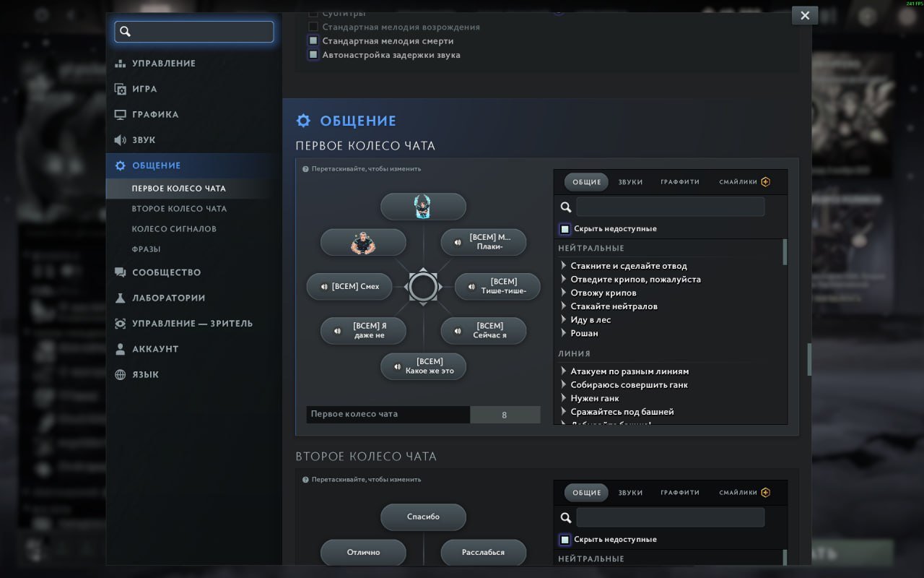Click the Аккаунт person icon
924x578 pixels.
point(121,349)
